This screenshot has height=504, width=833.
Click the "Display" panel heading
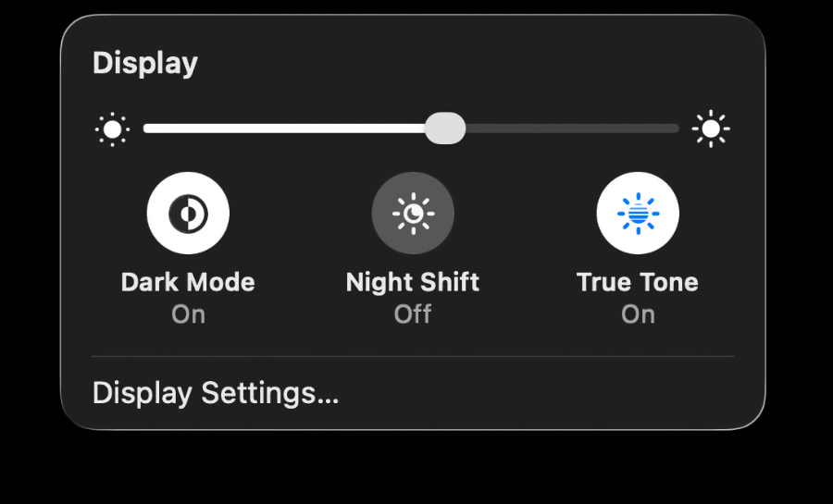point(145,64)
